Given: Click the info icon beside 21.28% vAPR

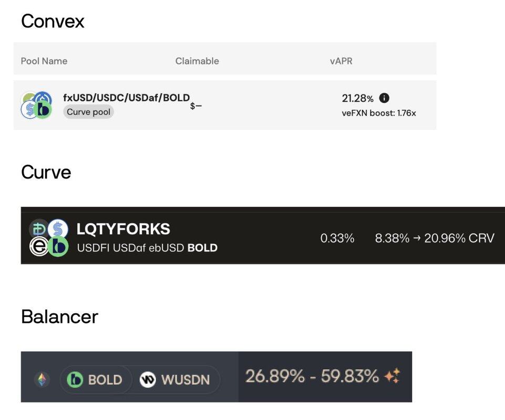Looking at the screenshot, I should pos(384,98).
